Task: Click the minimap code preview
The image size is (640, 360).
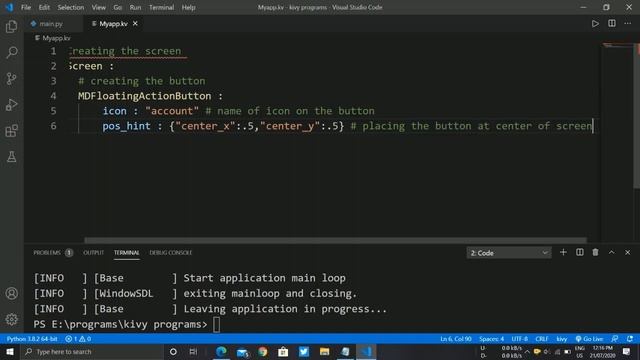Action: point(617,46)
